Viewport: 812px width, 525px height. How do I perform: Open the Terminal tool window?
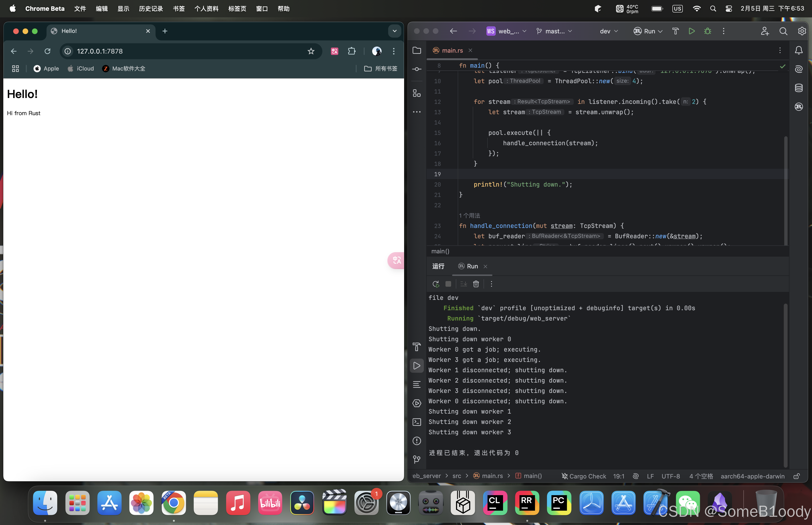[x=417, y=422]
